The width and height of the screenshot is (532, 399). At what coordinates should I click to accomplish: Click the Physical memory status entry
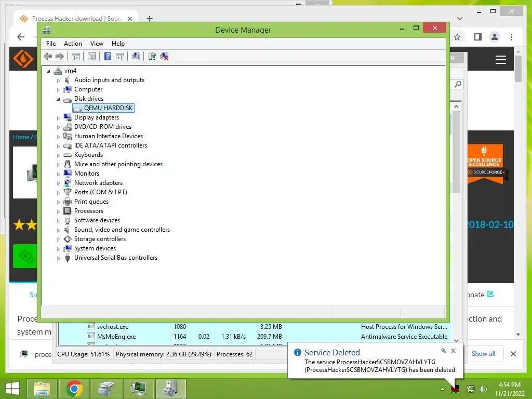click(164, 354)
